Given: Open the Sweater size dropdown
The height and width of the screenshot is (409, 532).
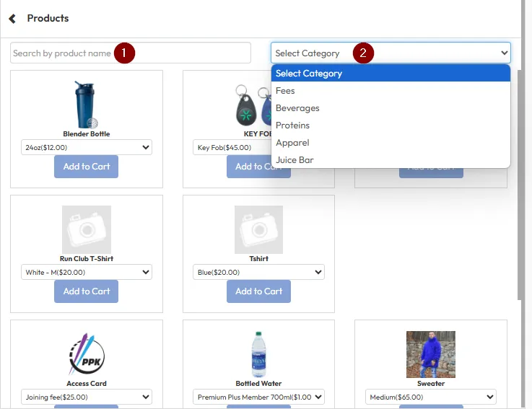Looking at the screenshot, I should pos(431,397).
